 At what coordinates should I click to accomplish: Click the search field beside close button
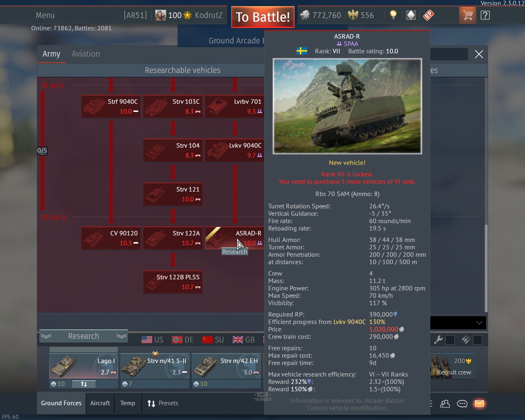pyautogui.click(x=449, y=54)
